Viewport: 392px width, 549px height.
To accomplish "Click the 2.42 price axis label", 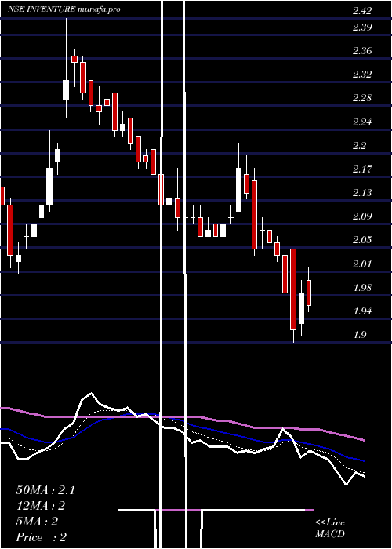I will pyautogui.click(x=362, y=11).
